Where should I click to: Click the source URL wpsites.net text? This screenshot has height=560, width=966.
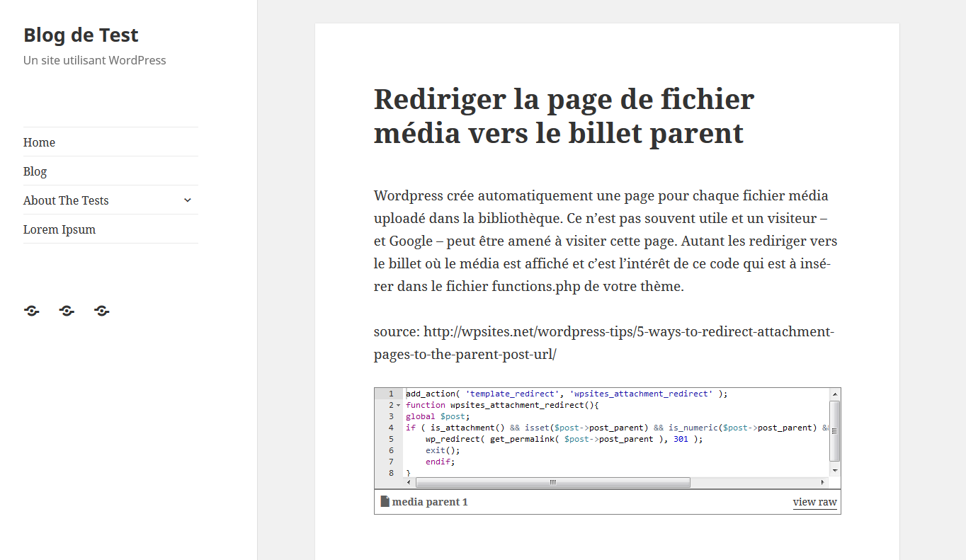coord(604,343)
